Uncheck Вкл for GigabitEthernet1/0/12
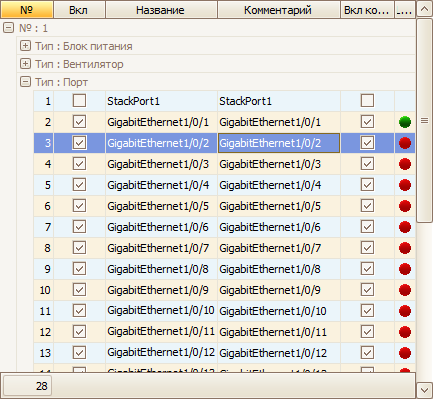This screenshot has width=433, height=399. coord(79,353)
